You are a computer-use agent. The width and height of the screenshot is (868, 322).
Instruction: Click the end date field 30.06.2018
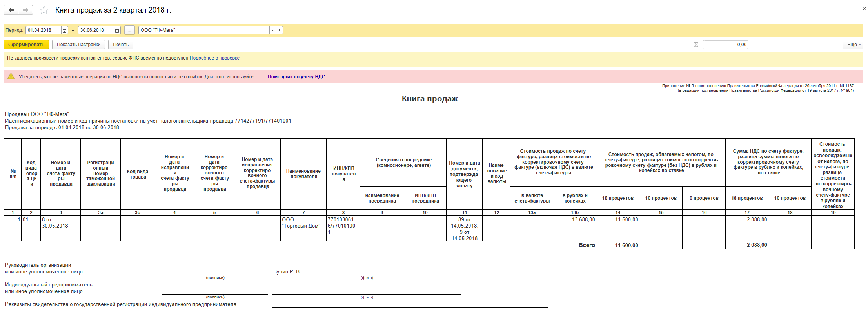pos(96,30)
